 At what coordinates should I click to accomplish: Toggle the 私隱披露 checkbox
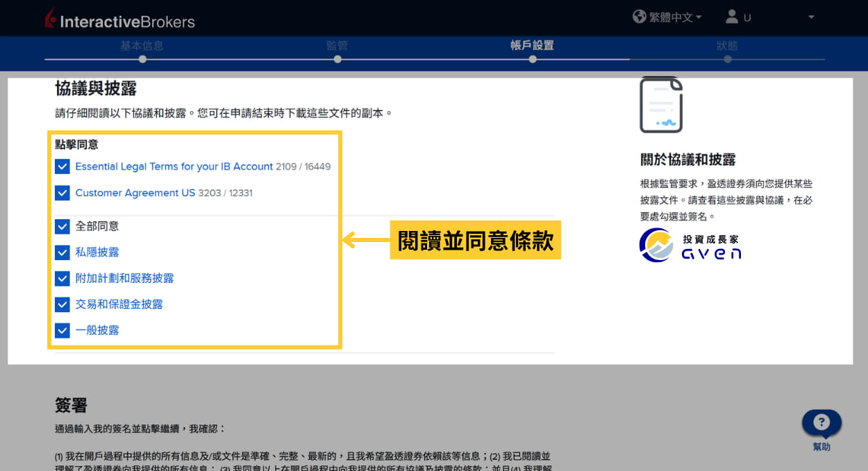[62, 252]
